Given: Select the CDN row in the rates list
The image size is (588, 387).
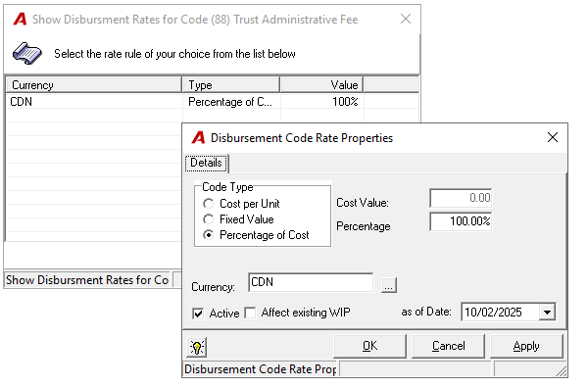Looking at the screenshot, I should (x=213, y=102).
